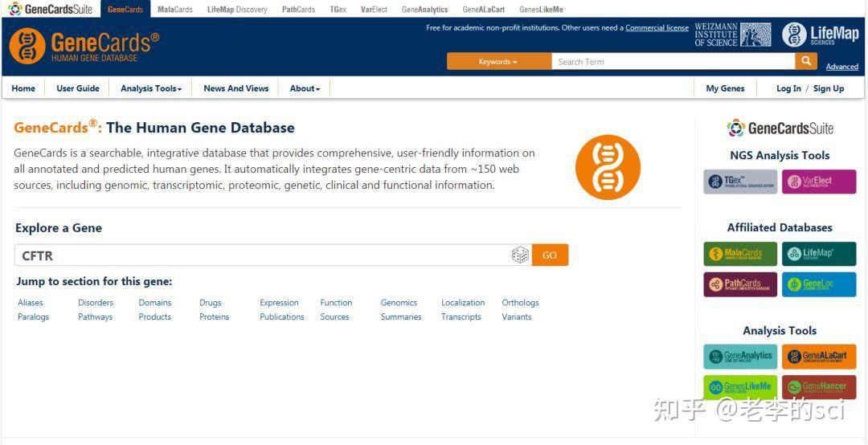Click the GeneCardsSuite logo in top bar

coord(50,9)
